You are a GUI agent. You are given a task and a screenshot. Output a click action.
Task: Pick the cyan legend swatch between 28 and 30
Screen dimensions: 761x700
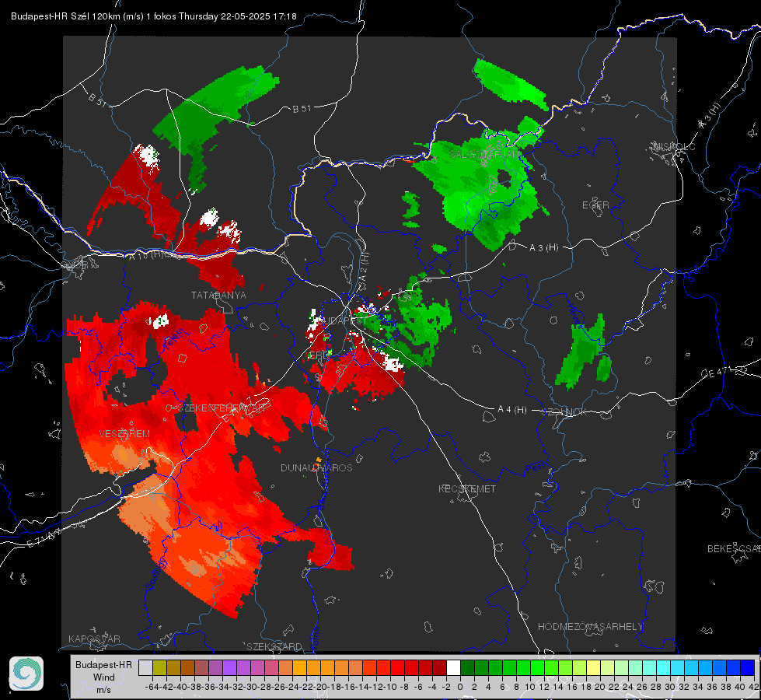click(664, 667)
